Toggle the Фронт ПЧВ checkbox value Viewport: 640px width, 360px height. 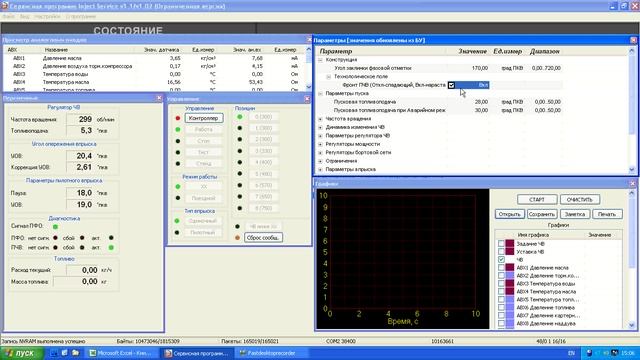pyautogui.click(x=451, y=85)
